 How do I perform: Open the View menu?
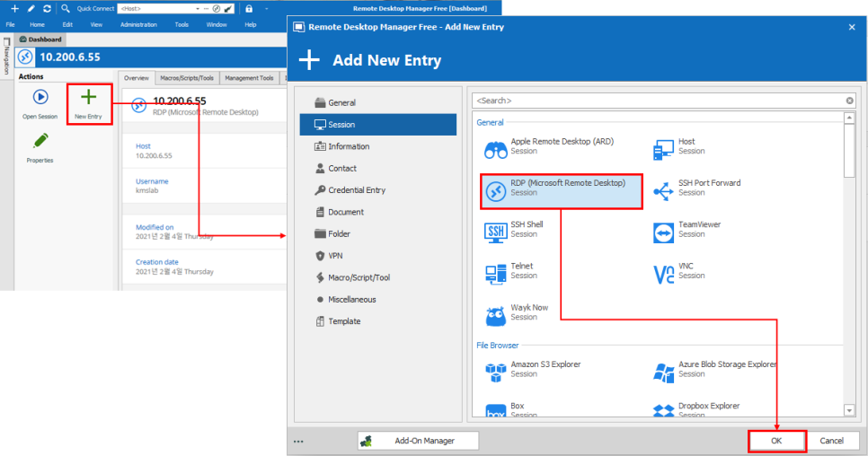96,24
